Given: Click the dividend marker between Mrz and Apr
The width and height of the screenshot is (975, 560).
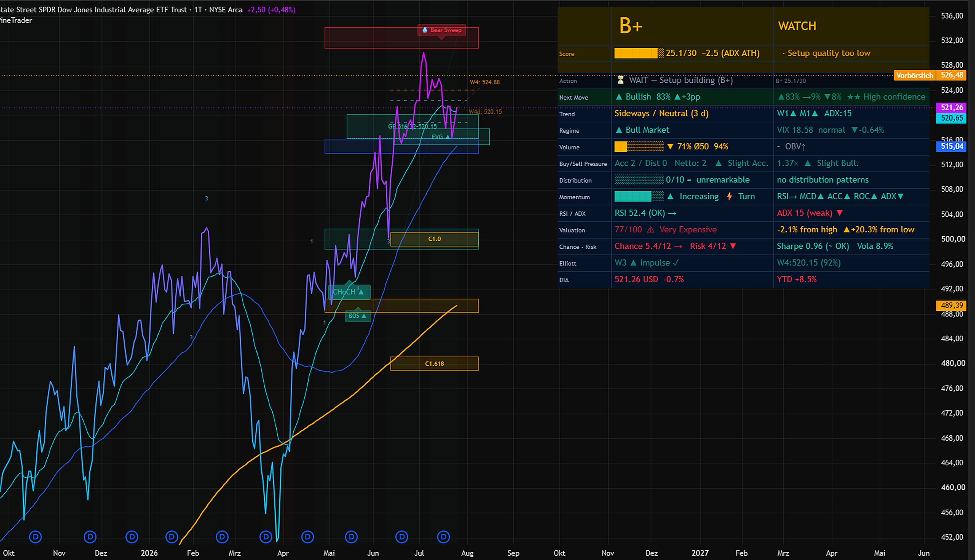Looking at the screenshot, I should tap(266, 537).
